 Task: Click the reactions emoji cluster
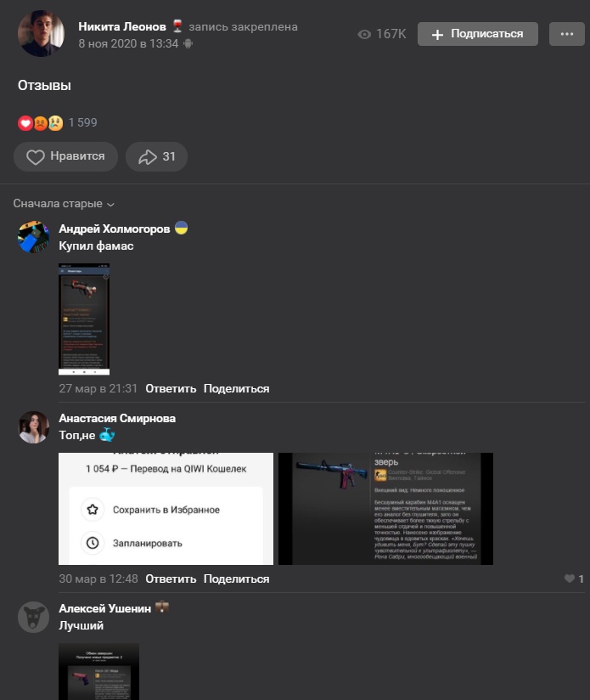tap(40, 123)
